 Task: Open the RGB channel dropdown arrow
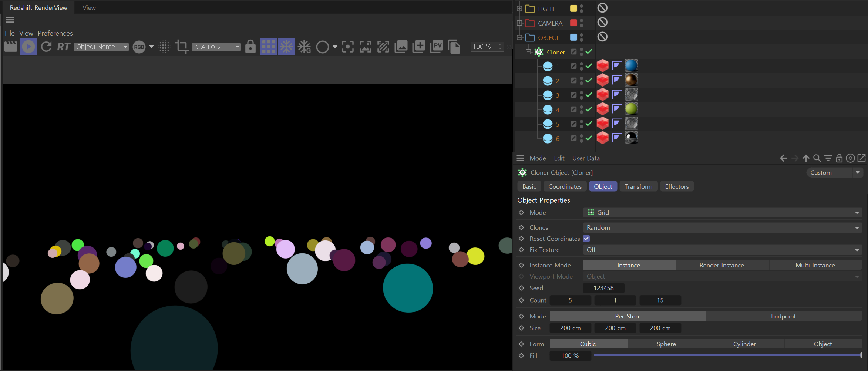[x=151, y=47]
